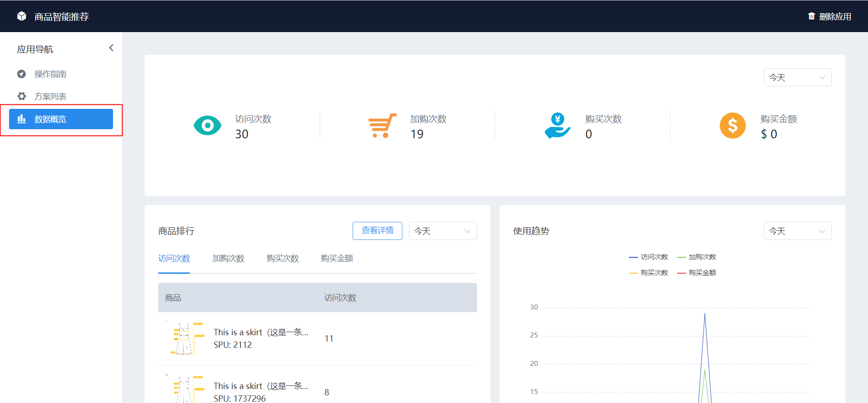The image size is (868, 403).
Task: Click the visit count 11 in the first row
Action: coord(329,338)
